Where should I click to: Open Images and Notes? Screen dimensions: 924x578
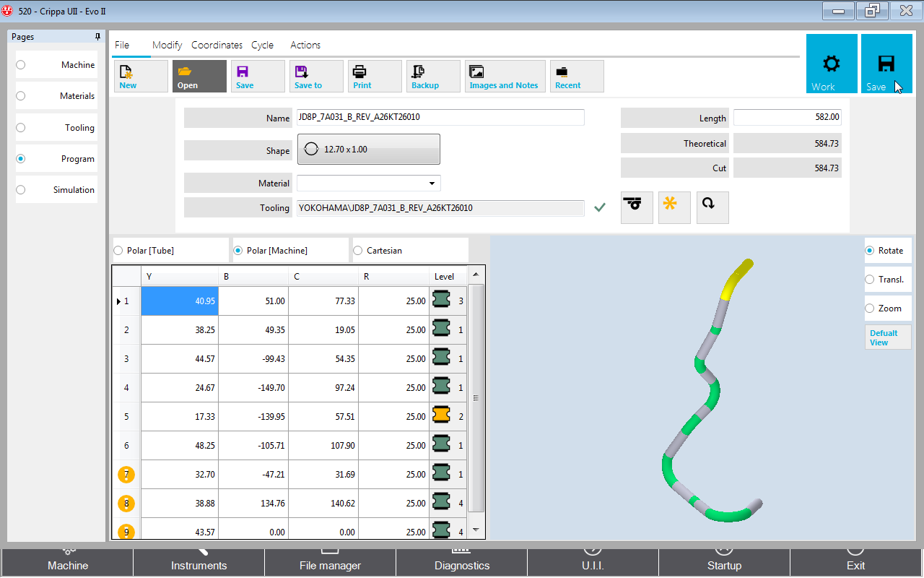(x=503, y=76)
